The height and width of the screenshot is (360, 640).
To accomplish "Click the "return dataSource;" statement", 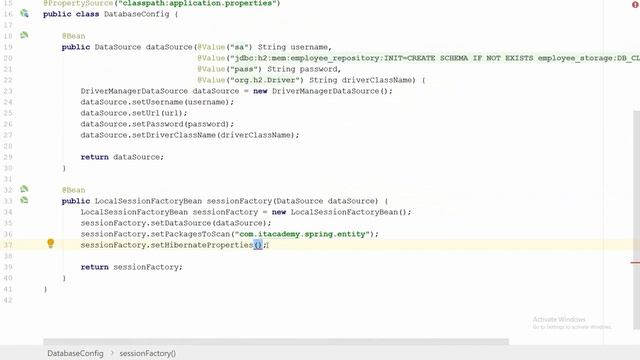I will pos(122,157).
